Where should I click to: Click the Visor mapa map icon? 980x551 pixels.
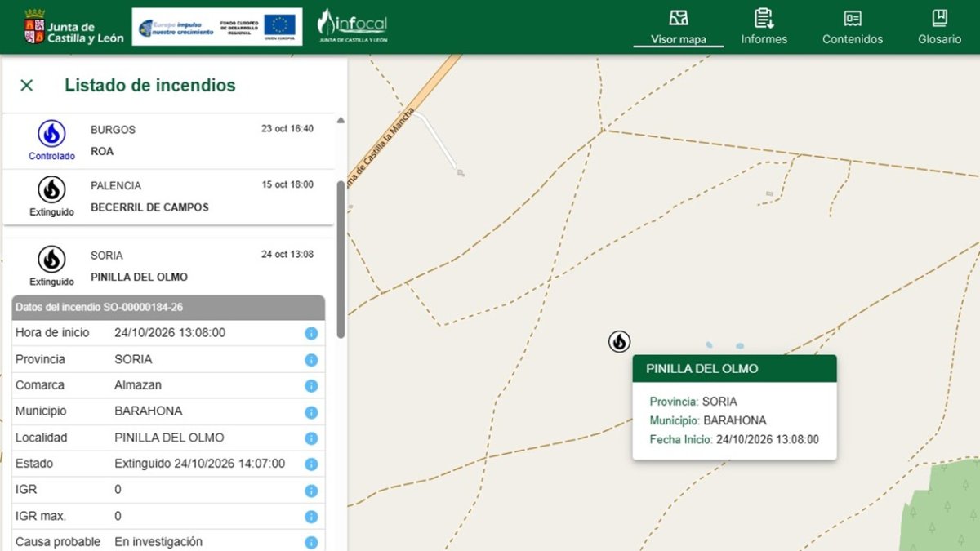pyautogui.click(x=679, y=18)
